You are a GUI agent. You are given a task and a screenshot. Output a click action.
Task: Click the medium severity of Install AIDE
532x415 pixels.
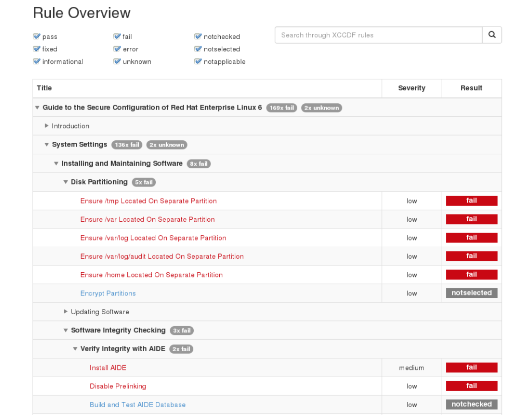tap(411, 368)
